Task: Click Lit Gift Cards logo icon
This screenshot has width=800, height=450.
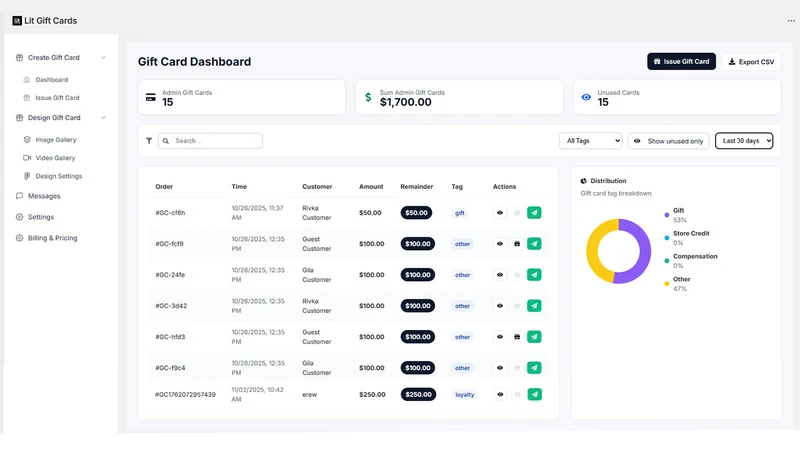Action: [17, 21]
